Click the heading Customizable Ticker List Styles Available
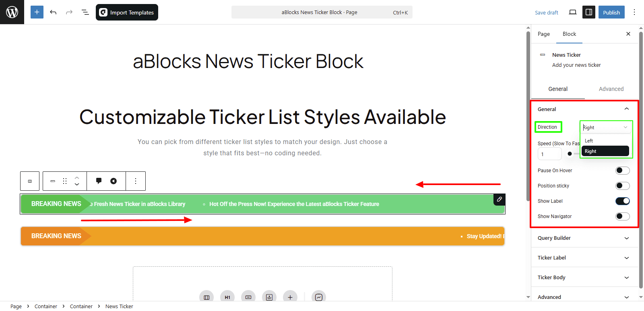 (x=262, y=117)
